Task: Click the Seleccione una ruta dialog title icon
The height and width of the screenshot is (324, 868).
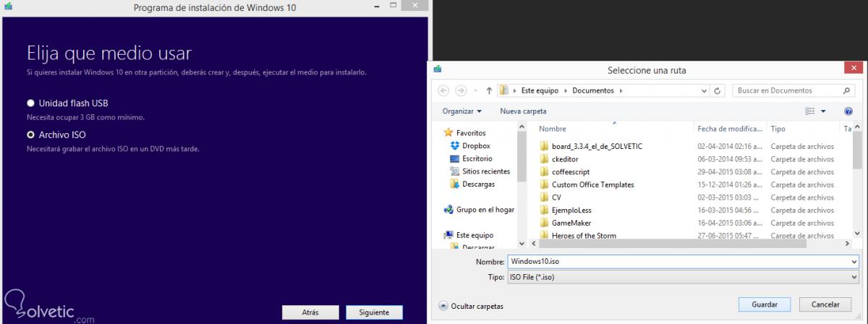Action: (x=437, y=69)
